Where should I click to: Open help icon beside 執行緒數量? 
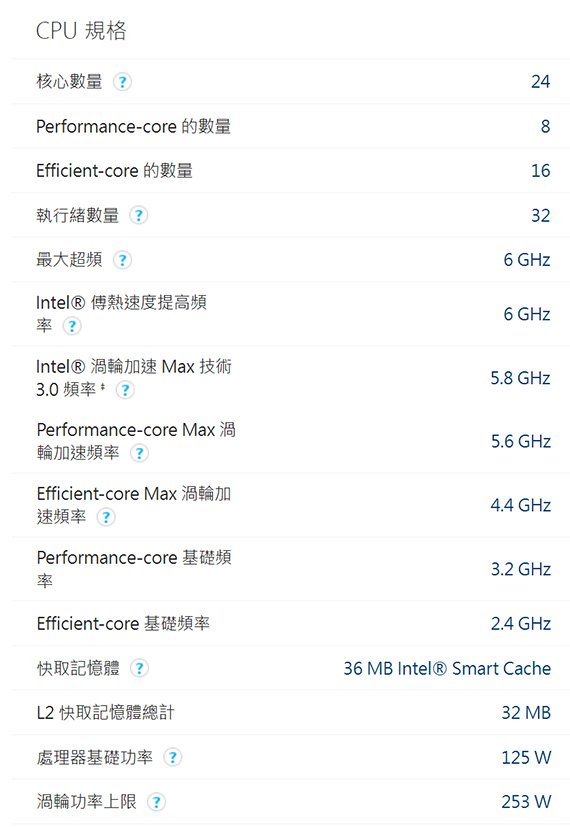coord(139,215)
